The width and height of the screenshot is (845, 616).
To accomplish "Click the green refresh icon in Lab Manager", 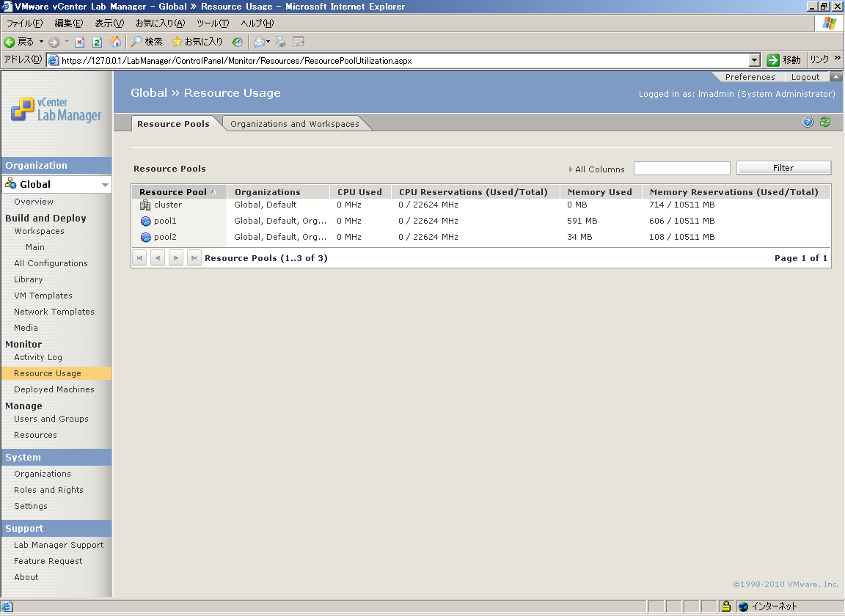I will pyautogui.click(x=825, y=122).
